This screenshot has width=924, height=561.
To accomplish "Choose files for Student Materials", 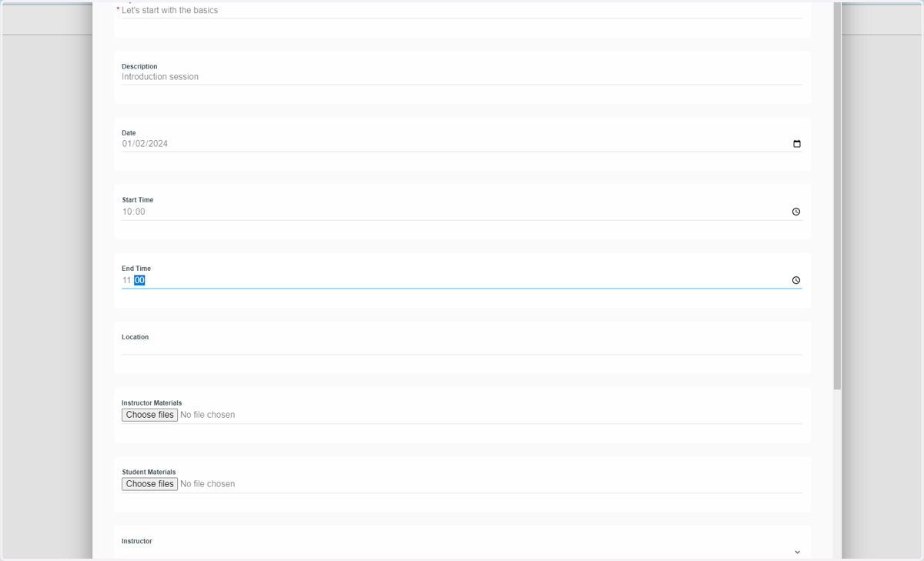I will pyautogui.click(x=149, y=484).
